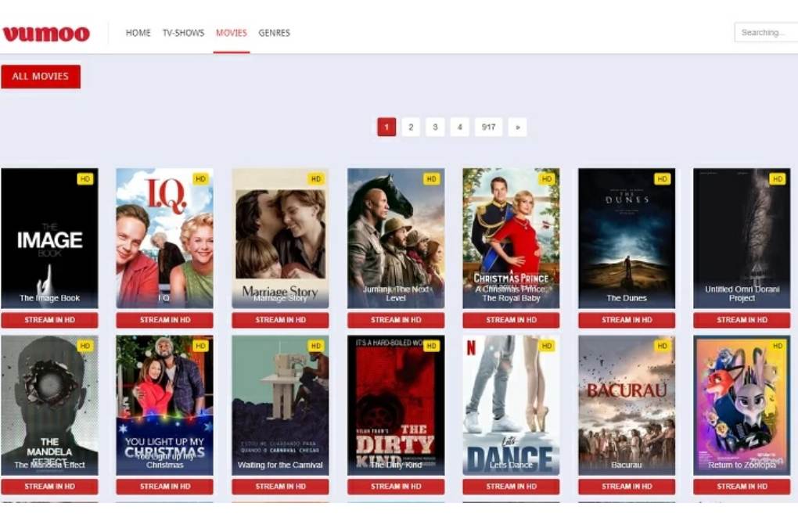Screen dimensions: 798x532
Task: Stream The Dirty Kind in HD
Action: click(x=396, y=487)
